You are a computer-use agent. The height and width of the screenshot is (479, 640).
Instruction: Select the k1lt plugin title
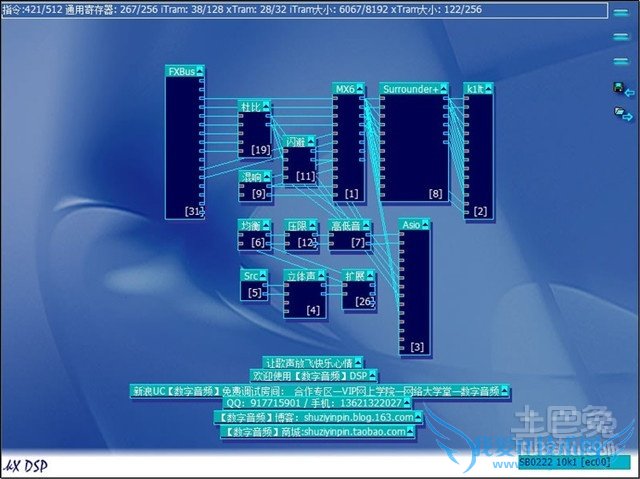(x=476, y=89)
